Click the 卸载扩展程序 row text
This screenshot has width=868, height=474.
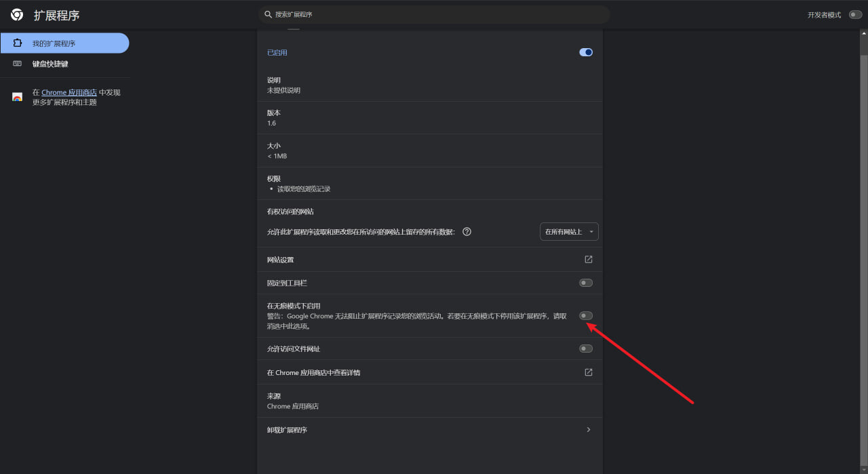[287, 430]
